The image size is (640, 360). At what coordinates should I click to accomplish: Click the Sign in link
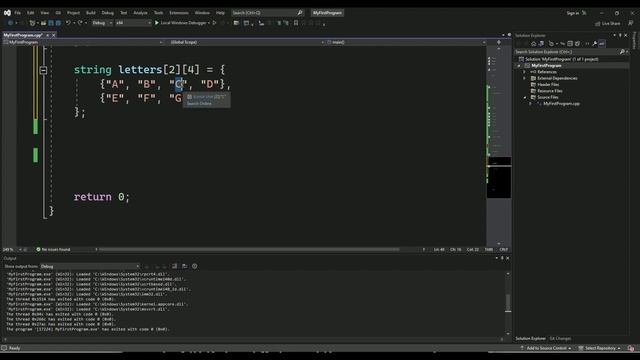tap(573, 13)
